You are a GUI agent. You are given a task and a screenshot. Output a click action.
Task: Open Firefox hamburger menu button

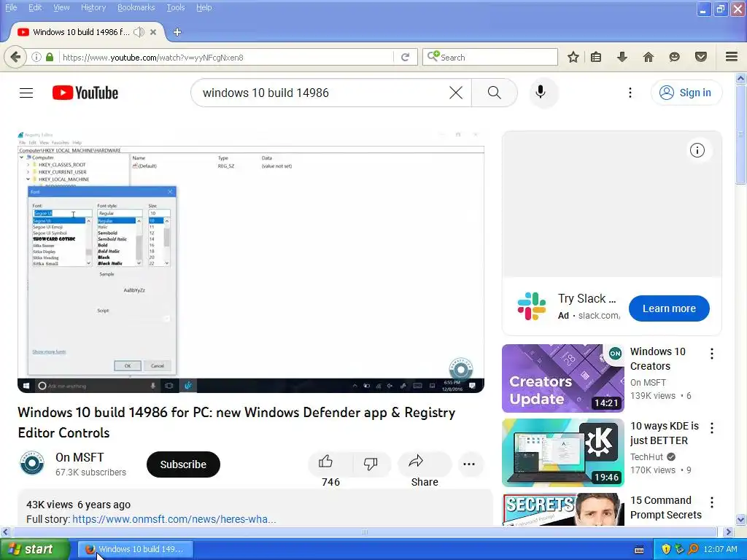tap(732, 57)
